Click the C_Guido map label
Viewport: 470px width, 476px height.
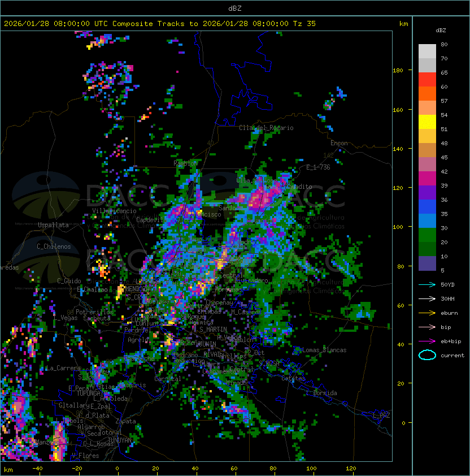point(69,281)
